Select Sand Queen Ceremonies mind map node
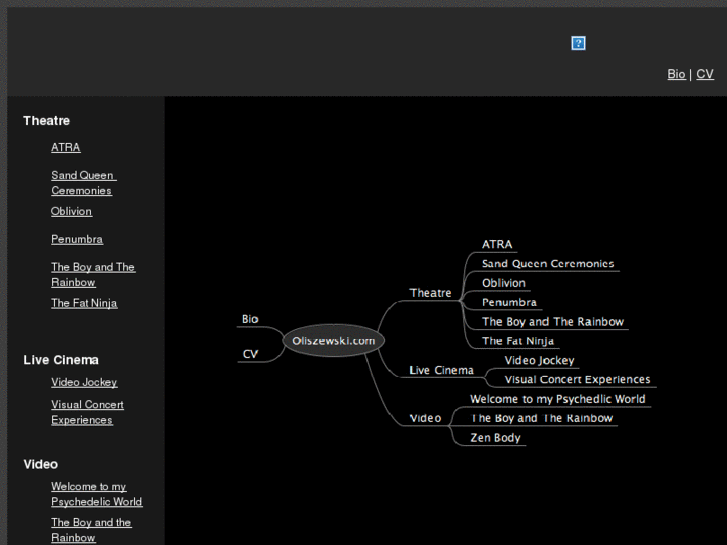Viewport: 727px width, 545px height. pyautogui.click(x=548, y=264)
